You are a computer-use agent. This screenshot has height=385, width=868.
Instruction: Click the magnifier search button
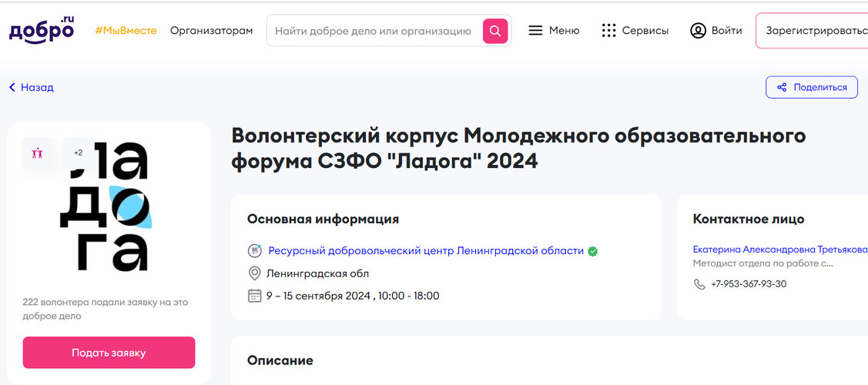tap(495, 31)
